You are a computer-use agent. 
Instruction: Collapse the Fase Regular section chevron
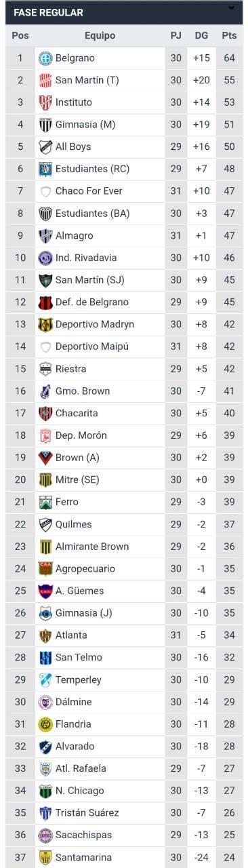click(232, 8)
